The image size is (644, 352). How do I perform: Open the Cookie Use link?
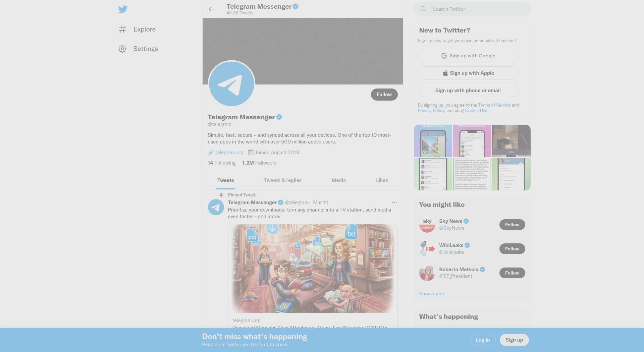coord(476,111)
